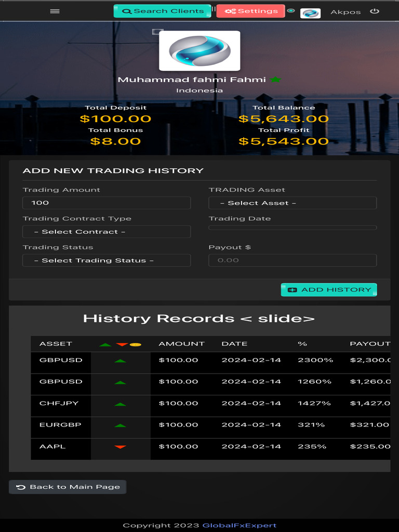Click the green online status dot
The width and height of the screenshot is (399, 532).
(291, 10)
